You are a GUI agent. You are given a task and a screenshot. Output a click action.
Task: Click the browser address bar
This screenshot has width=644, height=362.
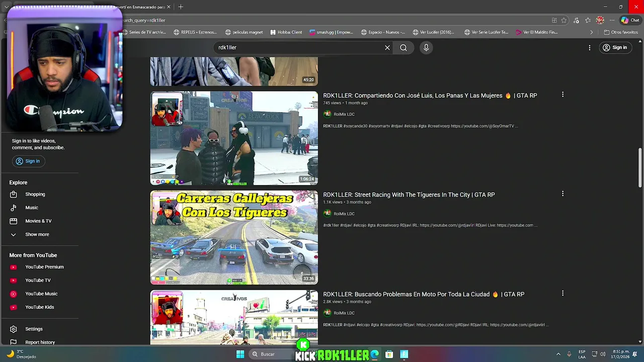coord(332,20)
